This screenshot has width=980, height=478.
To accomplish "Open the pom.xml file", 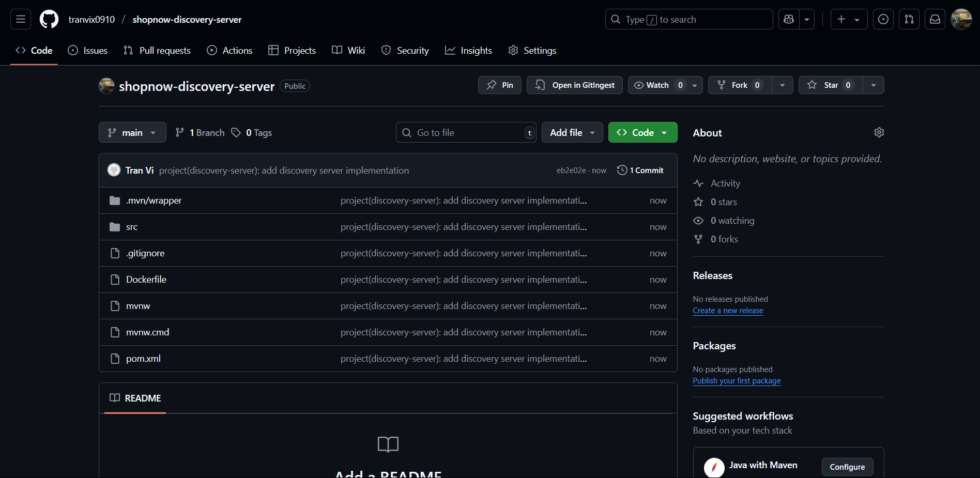I will pyautogui.click(x=143, y=358).
